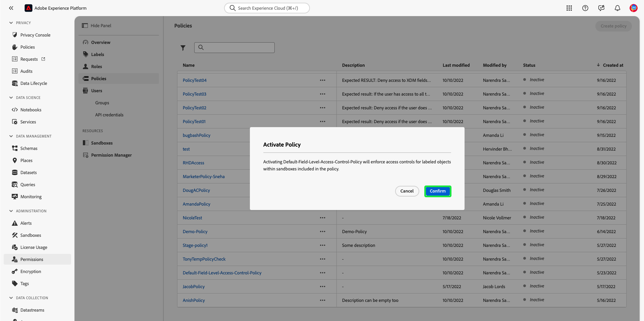Select Notebooks under Data Science

(31, 110)
